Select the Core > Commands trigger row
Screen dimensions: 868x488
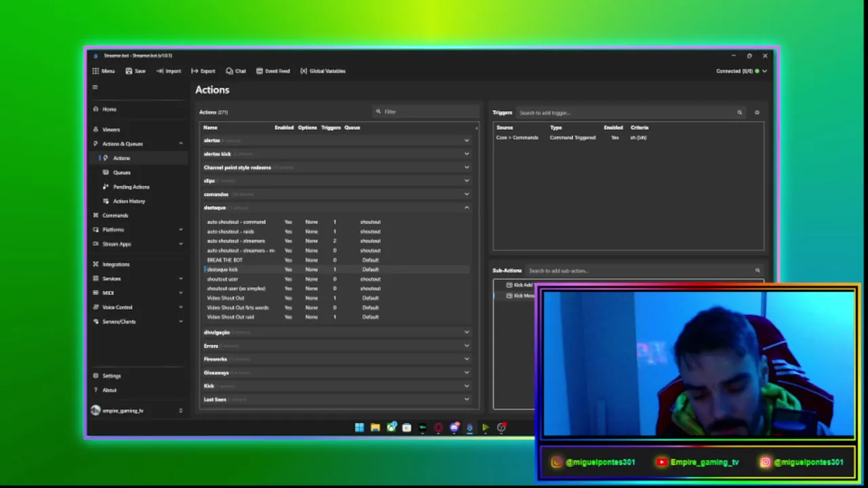(x=628, y=138)
